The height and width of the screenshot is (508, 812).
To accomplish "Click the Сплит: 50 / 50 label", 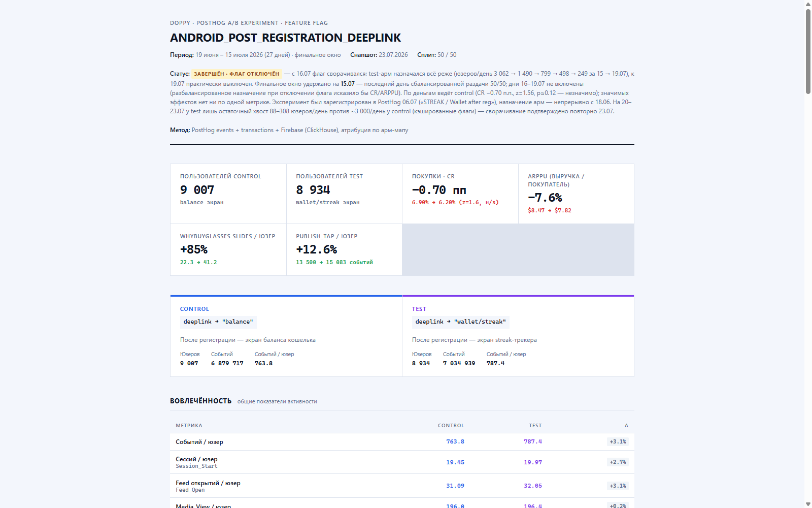I will (437, 55).
